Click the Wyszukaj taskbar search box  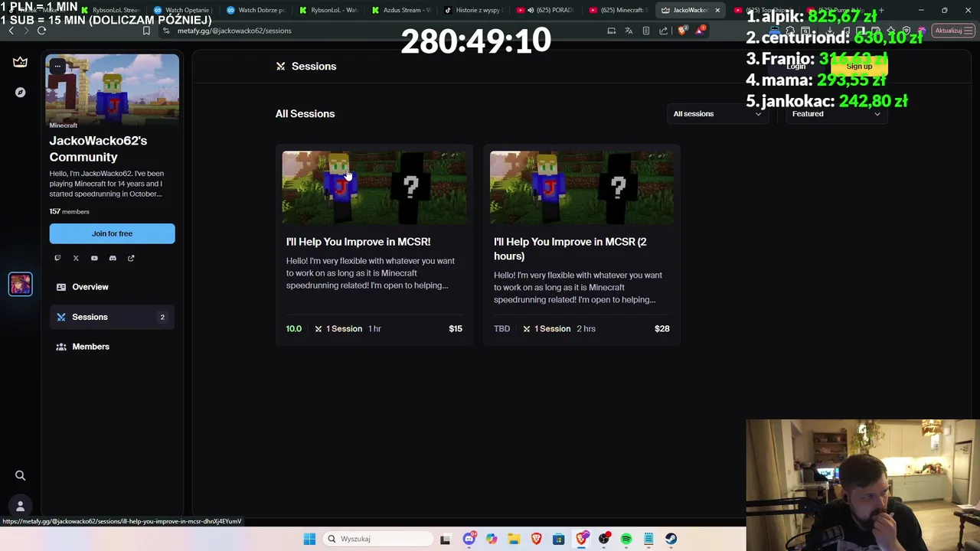[378, 539]
